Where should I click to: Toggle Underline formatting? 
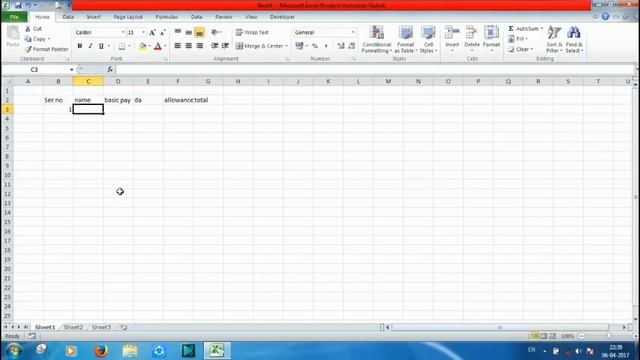[x=101, y=46]
